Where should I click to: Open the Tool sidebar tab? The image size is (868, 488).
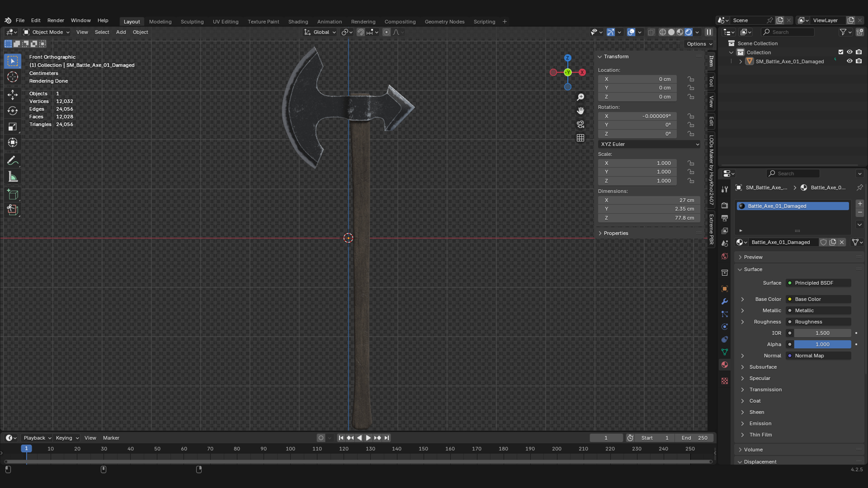coord(711,81)
